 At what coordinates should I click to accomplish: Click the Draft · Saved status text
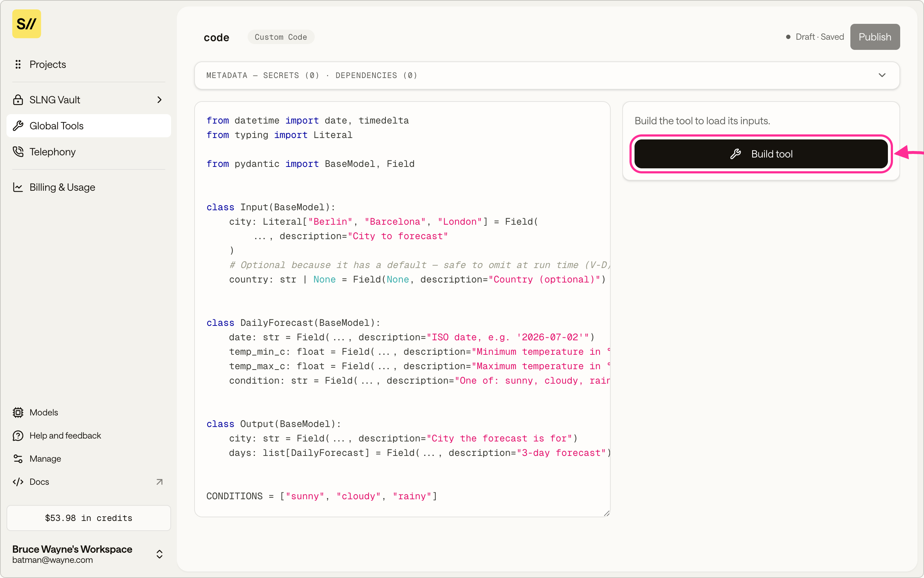(x=820, y=37)
